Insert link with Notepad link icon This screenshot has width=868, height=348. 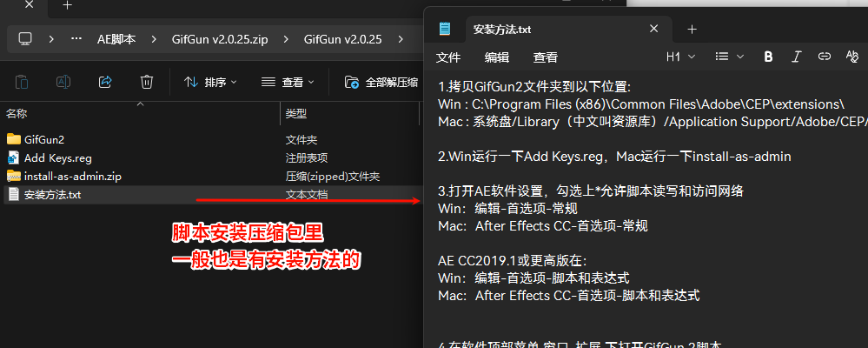pos(825,57)
